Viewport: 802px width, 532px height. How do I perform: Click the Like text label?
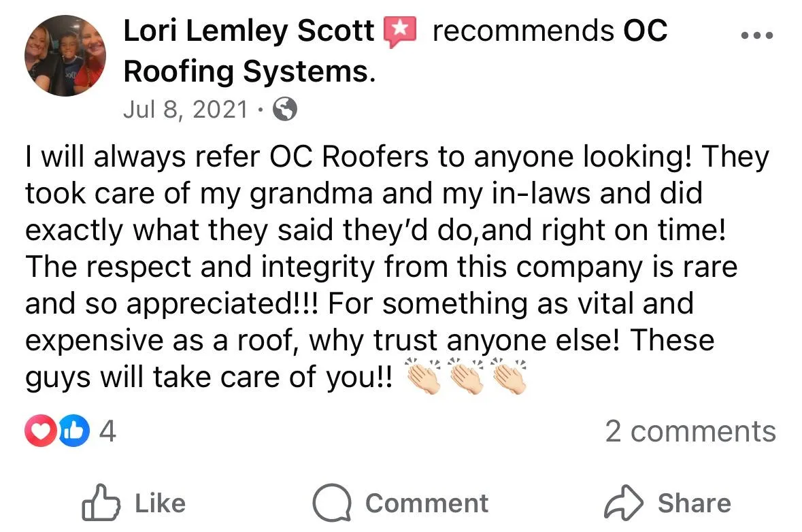[x=160, y=503]
